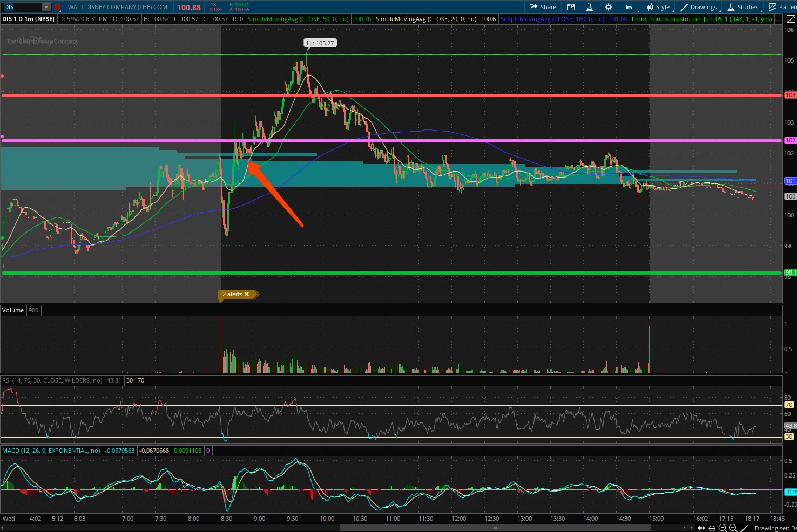797x532 pixels.
Task: Click SimpleMovingAvg (CLOSE, 180) study label
Action: 552,19
